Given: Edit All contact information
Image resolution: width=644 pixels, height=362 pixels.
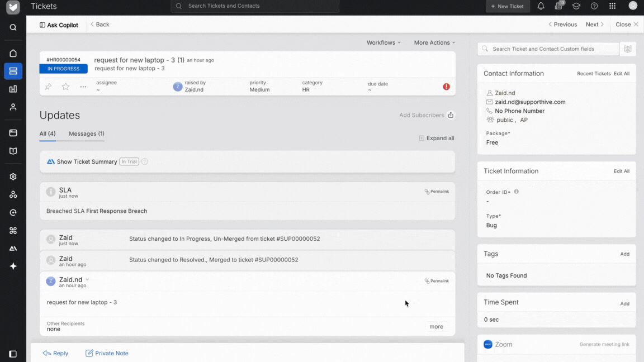Looking at the screenshot, I should click(622, 74).
